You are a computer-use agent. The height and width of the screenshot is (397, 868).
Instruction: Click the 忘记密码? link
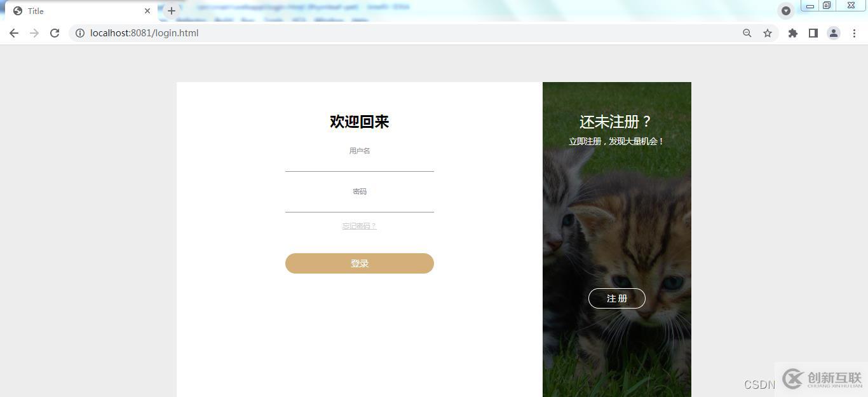pyautogui.click(x=360, y=226)
